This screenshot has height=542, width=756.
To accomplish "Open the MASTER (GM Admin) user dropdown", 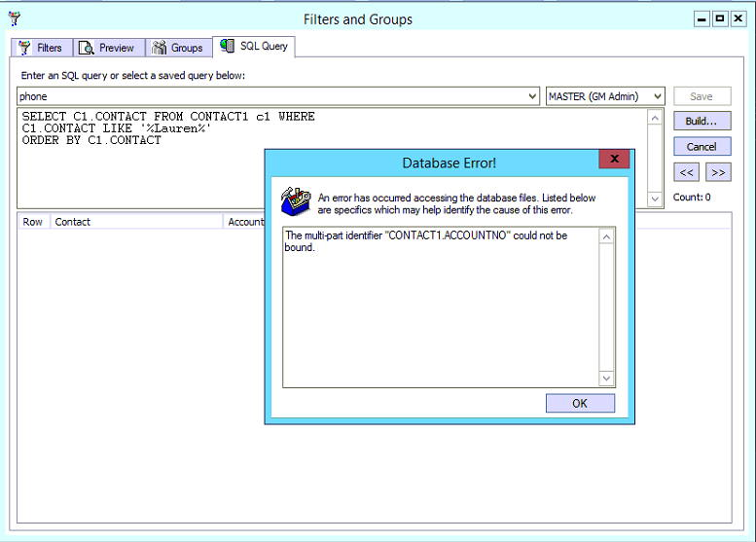I will point(658,96).
